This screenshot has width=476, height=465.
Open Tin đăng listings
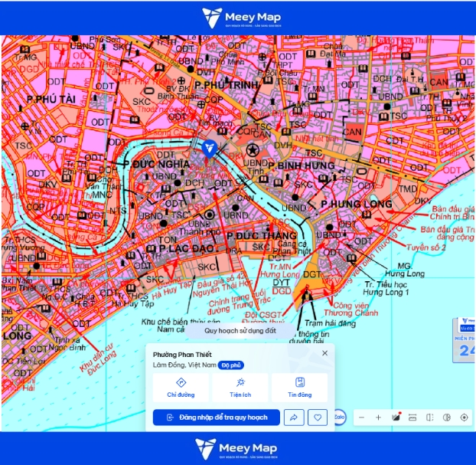300,388
